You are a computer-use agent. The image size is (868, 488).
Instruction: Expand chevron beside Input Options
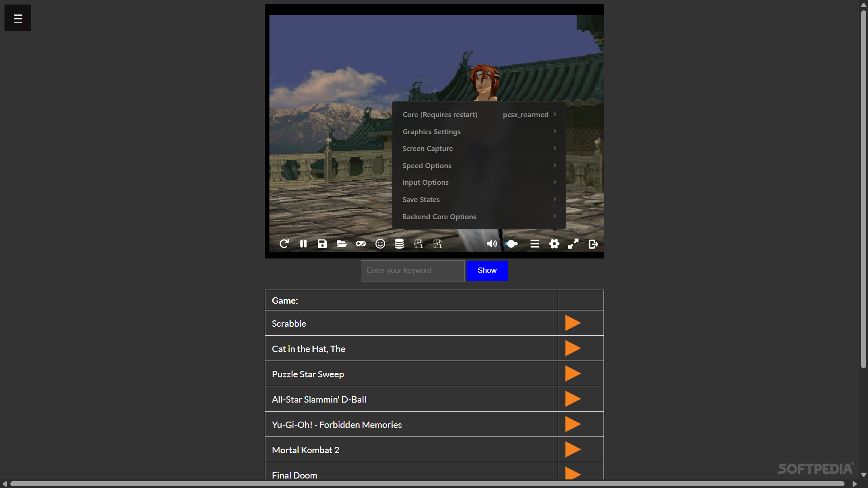click(x=555, y=182)
